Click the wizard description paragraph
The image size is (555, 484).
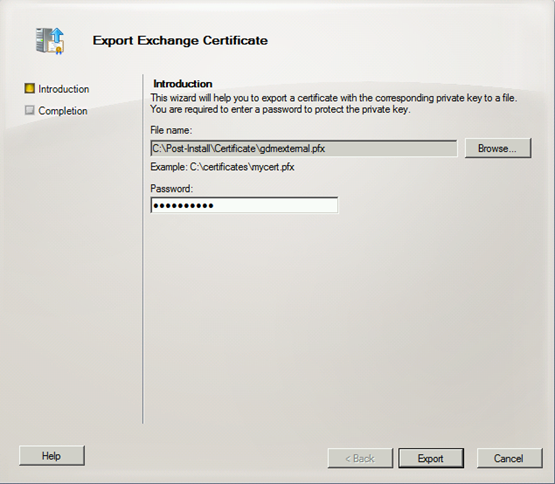click(x=333, y=103)
